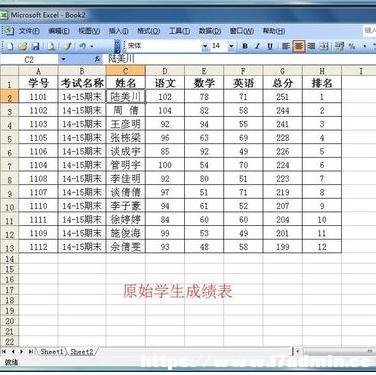The width and height of the screenshot is (376, 375).
Task: Click the student ID cell 1112
Action: pyautogui.click(x=38, y=247)
